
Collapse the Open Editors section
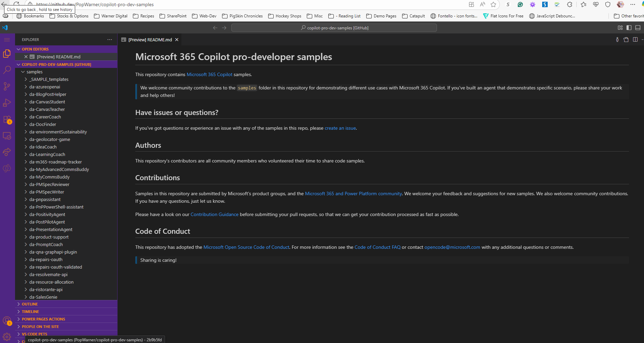tap(66, 49)
